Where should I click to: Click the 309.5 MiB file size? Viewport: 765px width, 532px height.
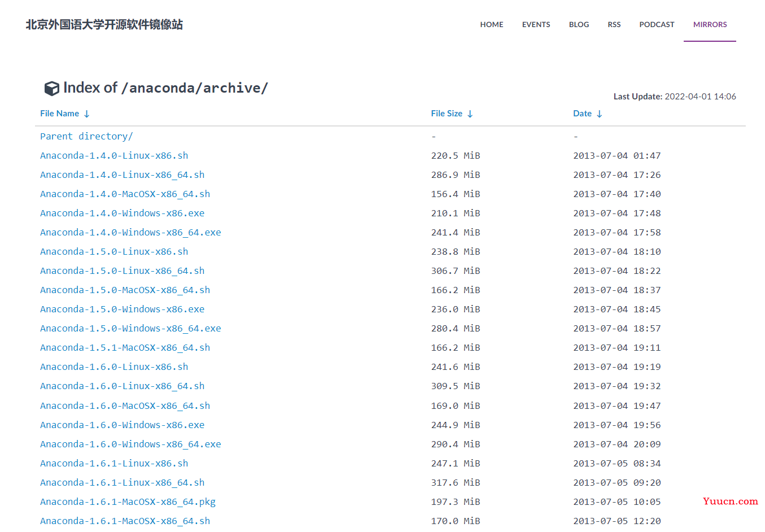(x=456, y=386)
